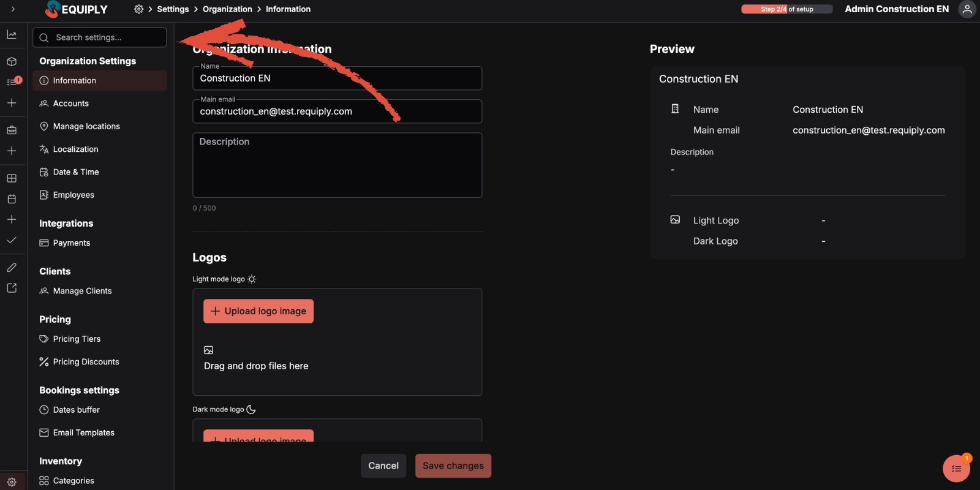Viewport: 980px width, 490px height.
Task: Open Pricing Tiers settings
Action: click(100, 339)
